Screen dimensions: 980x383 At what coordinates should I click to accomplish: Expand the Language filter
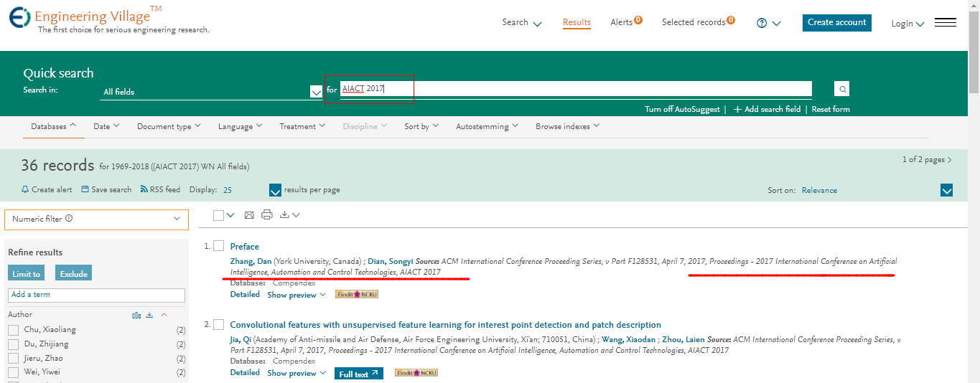pos(241,126)
